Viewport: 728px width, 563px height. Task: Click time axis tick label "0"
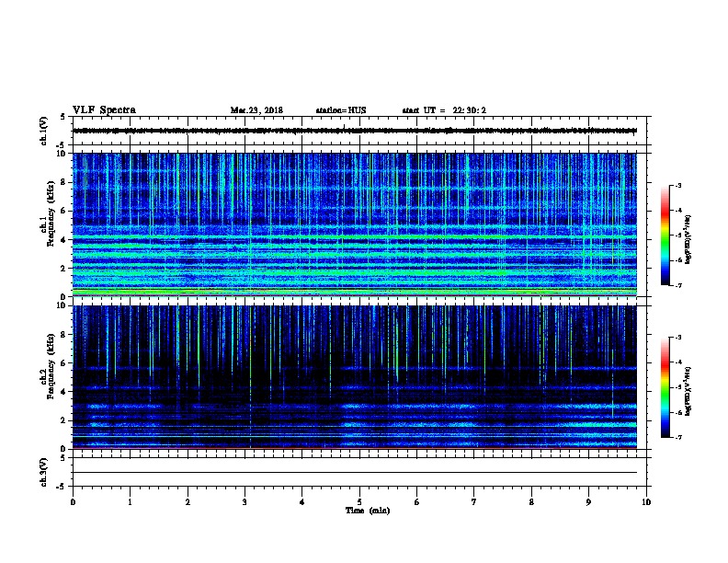point(73,502)
